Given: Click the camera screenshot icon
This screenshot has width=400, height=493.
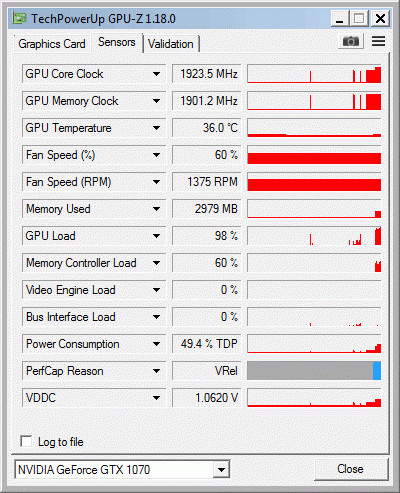Looking at the screenshot, I should [x=351, y=41].
